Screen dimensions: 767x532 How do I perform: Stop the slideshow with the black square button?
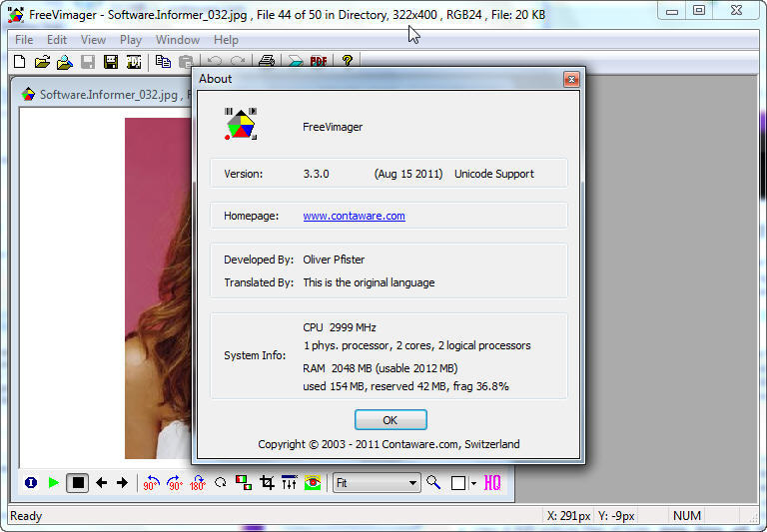[77, 483]
